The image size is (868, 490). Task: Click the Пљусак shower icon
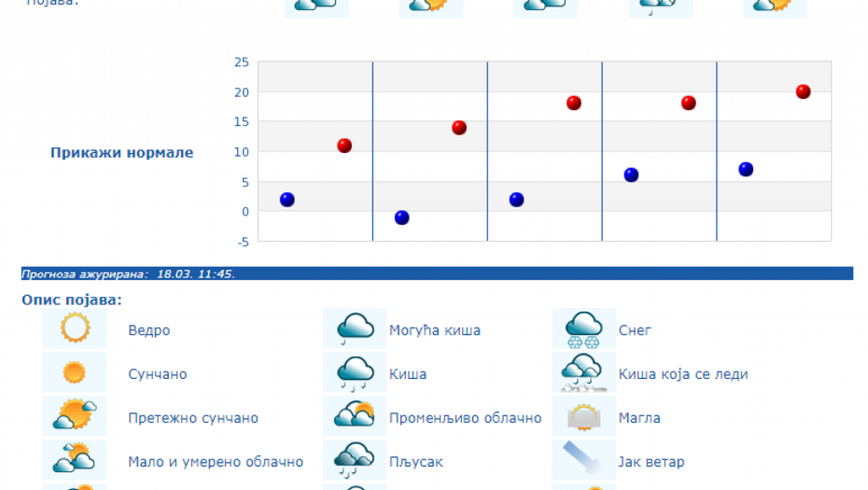click(x=355, y=461)
